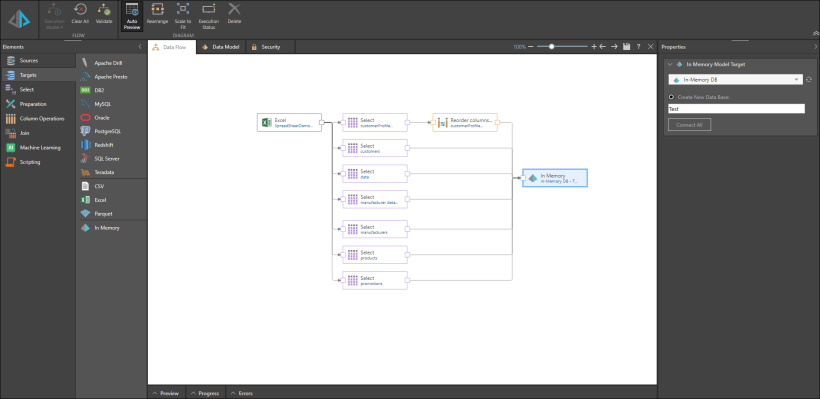
Task: Rearrange the diagram nodes
Action: click(x=157, y=14)
